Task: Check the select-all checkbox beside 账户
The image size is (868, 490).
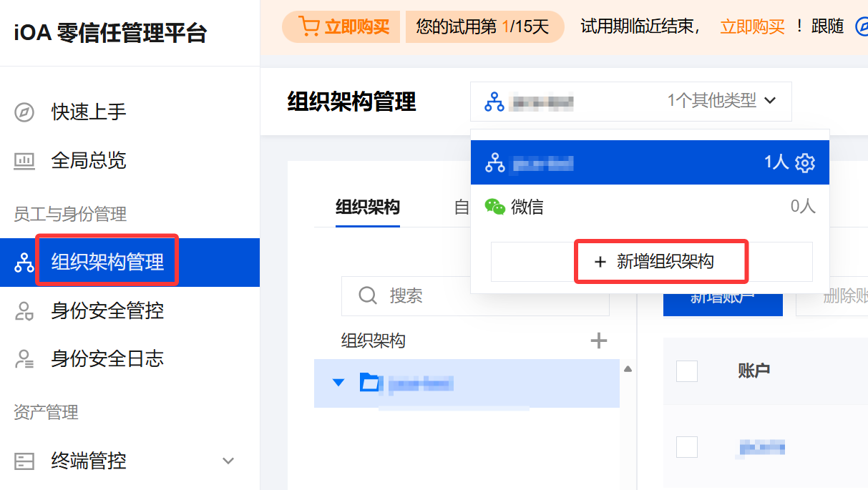Action: (687, 371)
